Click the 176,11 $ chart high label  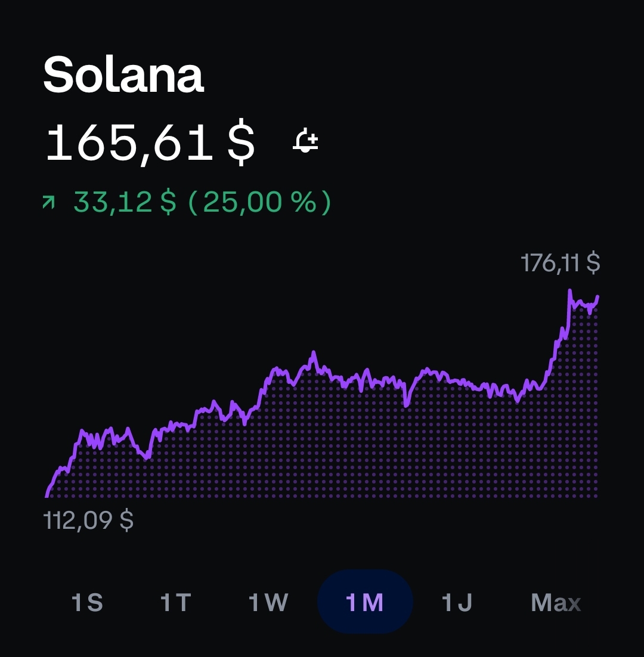[x=560, y=263]
